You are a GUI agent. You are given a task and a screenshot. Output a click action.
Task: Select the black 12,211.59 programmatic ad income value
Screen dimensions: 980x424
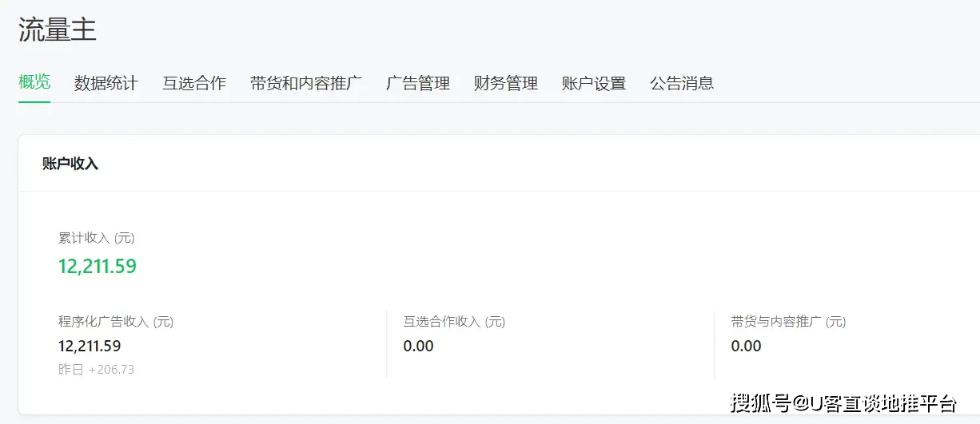click(90, 346)
